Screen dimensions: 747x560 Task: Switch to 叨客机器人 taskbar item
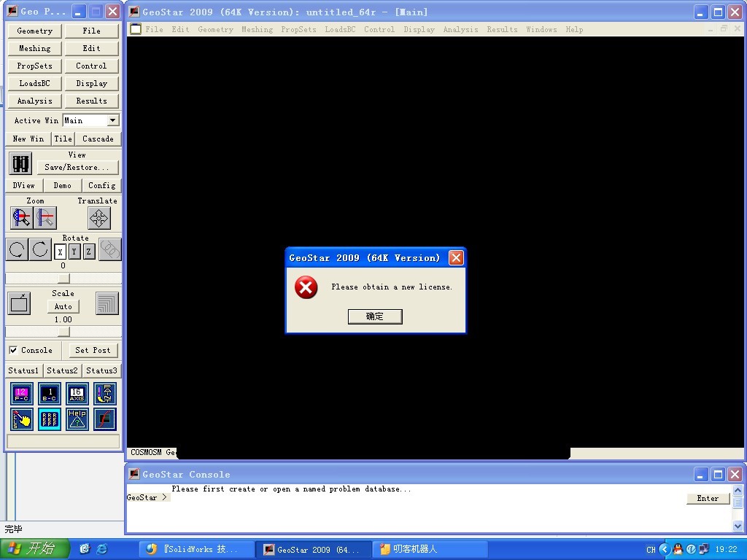point(429,549)
